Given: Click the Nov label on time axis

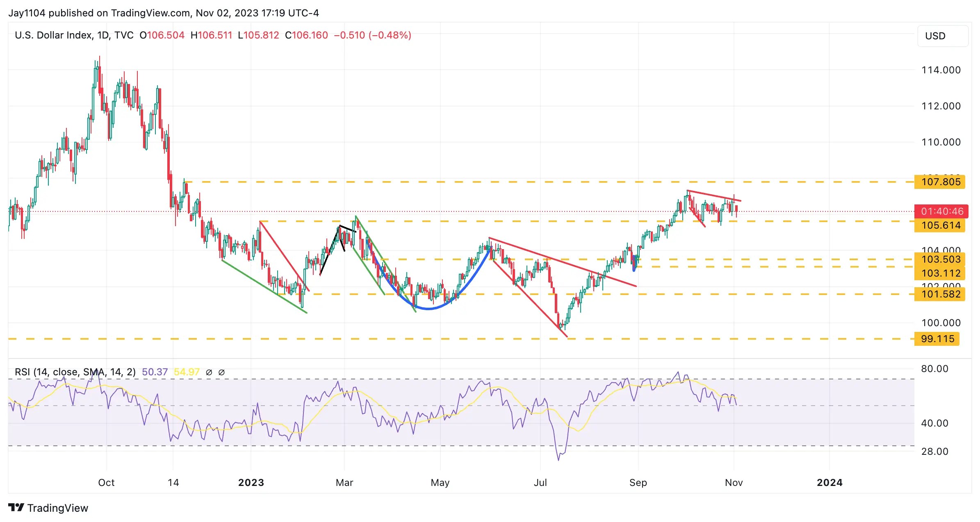Looking at the screenshot, I should point(734,483).
